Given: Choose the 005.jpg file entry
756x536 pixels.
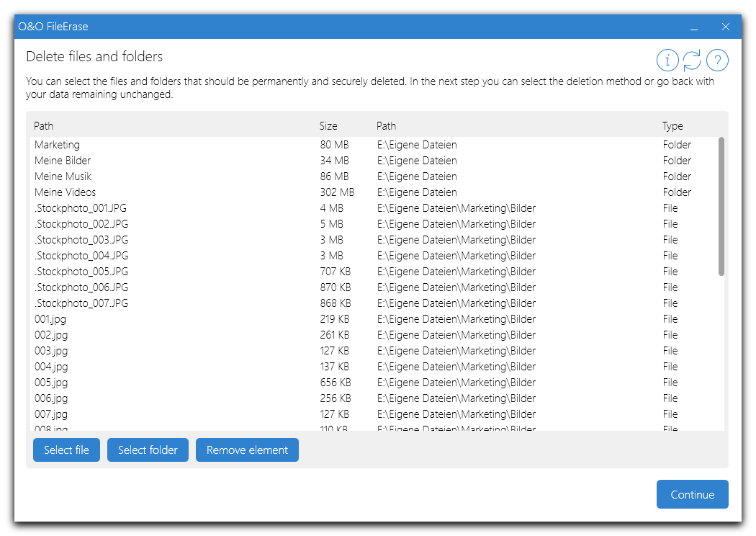Looking at the screenshot, I should pyautogui.click(x=51, y=383).
